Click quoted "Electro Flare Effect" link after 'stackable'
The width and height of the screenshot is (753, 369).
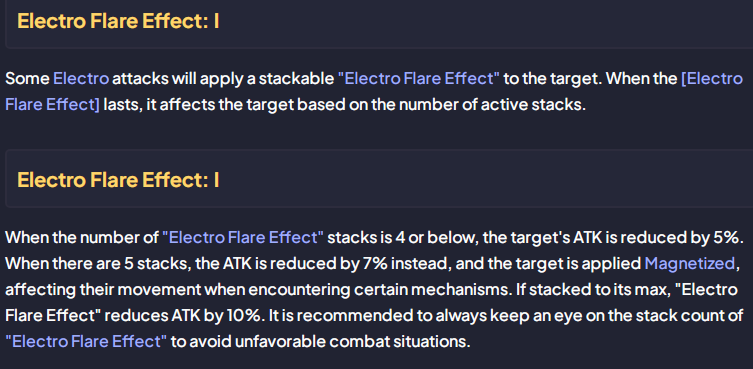[419, 78]
